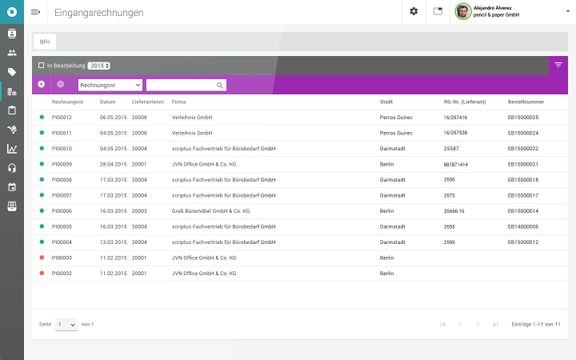Click supplier invoice number 25587
Screen dimensions: 576x360
451,148
